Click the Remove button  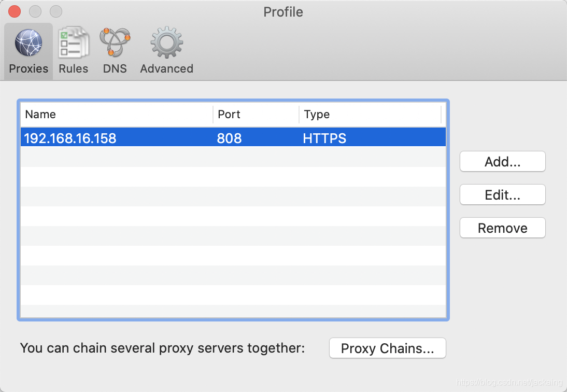click(x=503, y=228)
